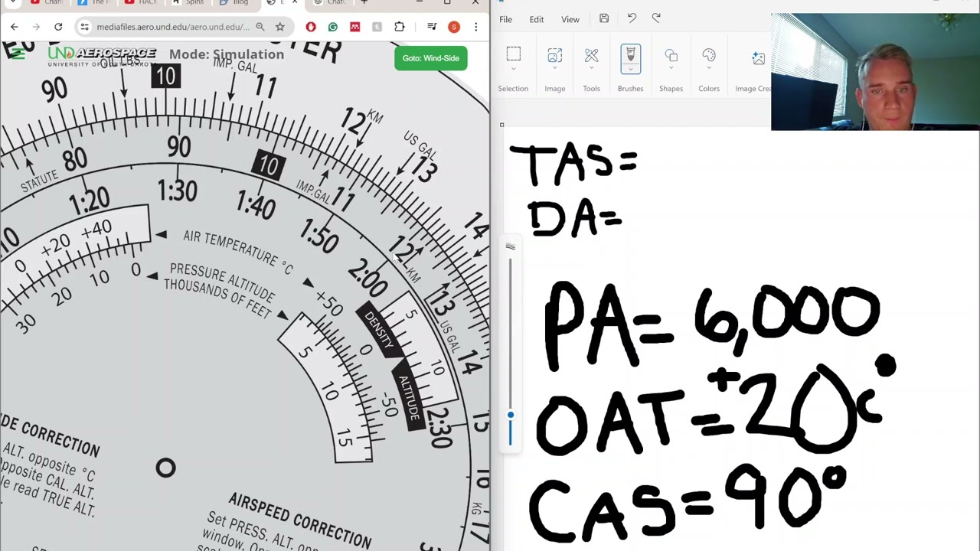Click the 'PRESSURE ALTITUDE' label on the E6B

point(222,282)
